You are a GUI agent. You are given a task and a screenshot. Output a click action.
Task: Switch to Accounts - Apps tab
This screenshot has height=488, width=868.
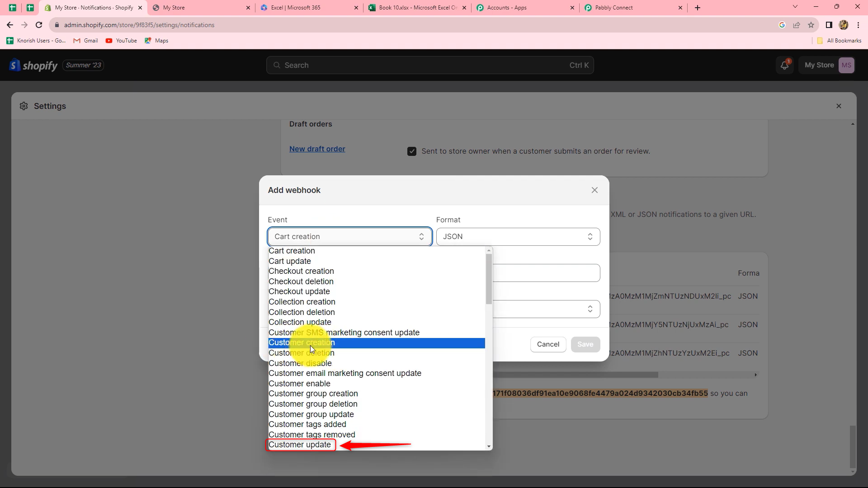(525, 8)
